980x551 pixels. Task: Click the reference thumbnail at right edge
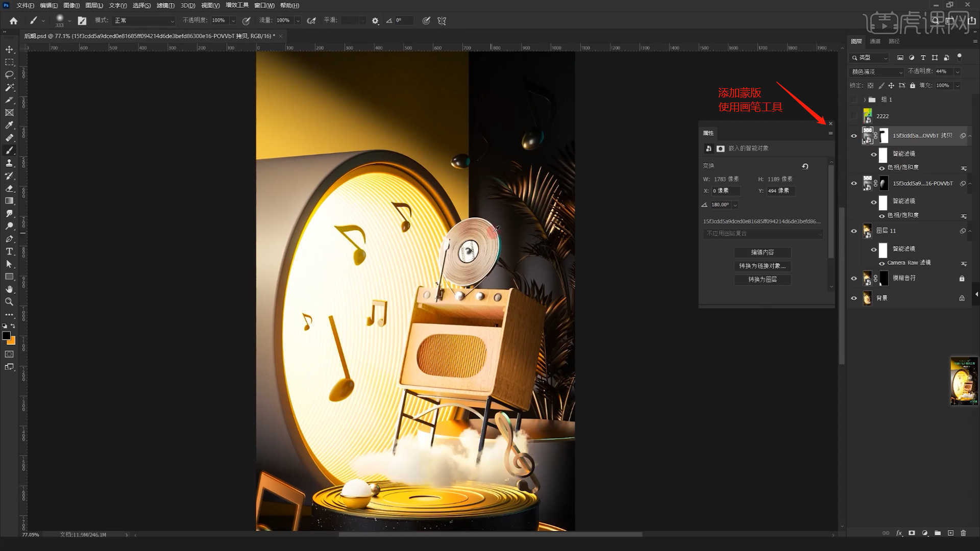point(964,381)
